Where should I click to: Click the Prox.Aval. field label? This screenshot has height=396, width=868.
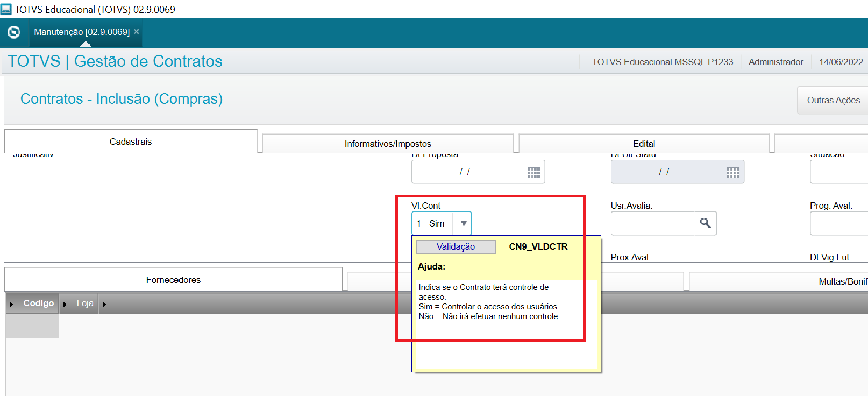(630, 257)
